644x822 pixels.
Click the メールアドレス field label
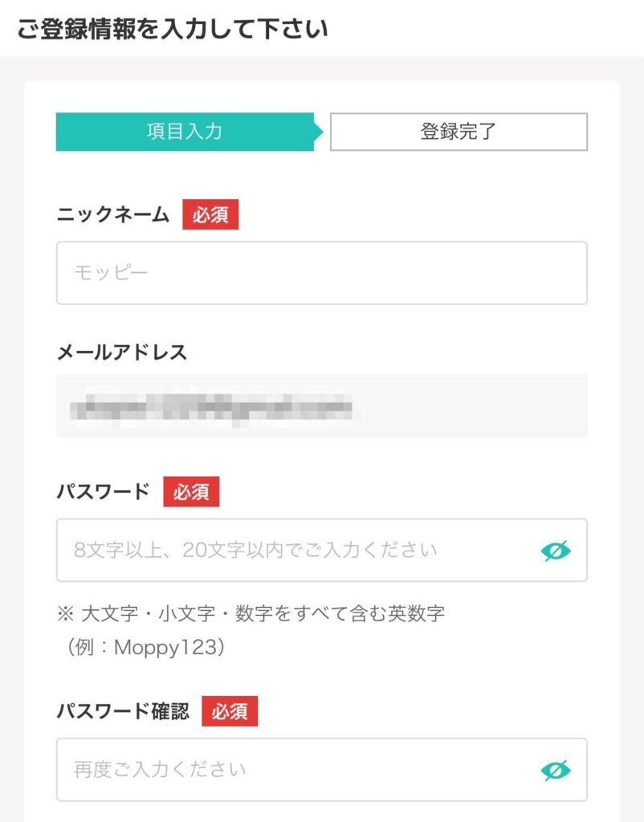[121, 352]
